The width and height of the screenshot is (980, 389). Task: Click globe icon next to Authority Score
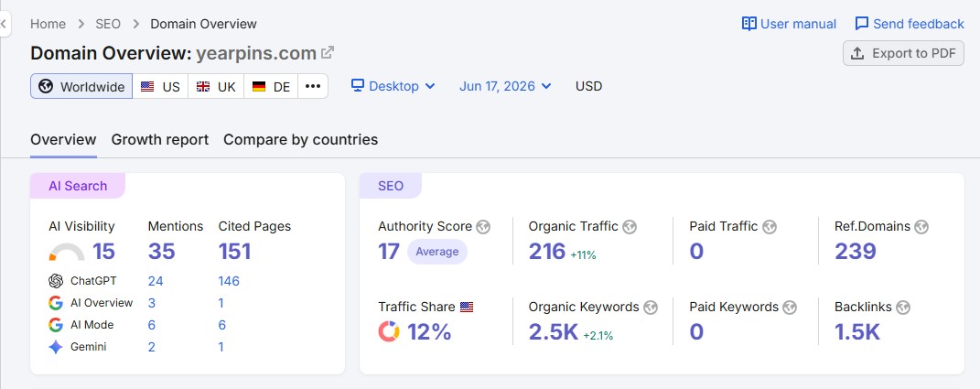click(483, 227)
